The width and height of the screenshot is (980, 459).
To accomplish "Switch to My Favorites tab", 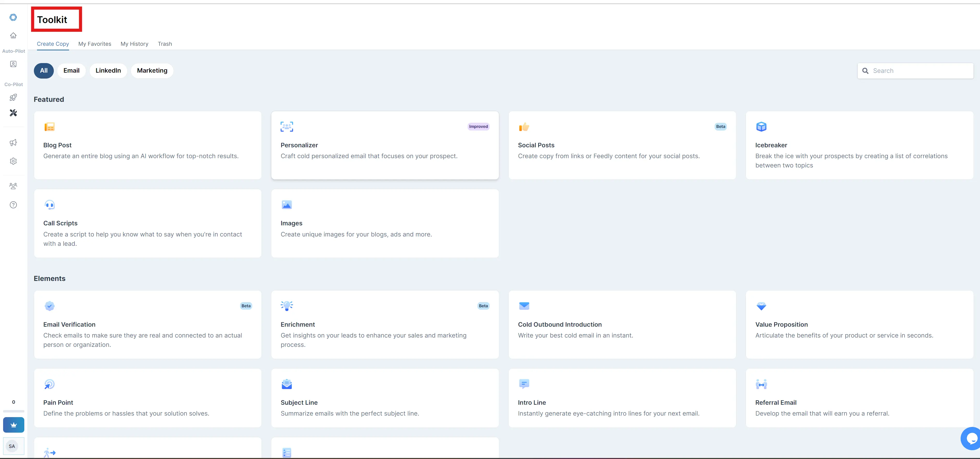I will (x=95, y=44).
